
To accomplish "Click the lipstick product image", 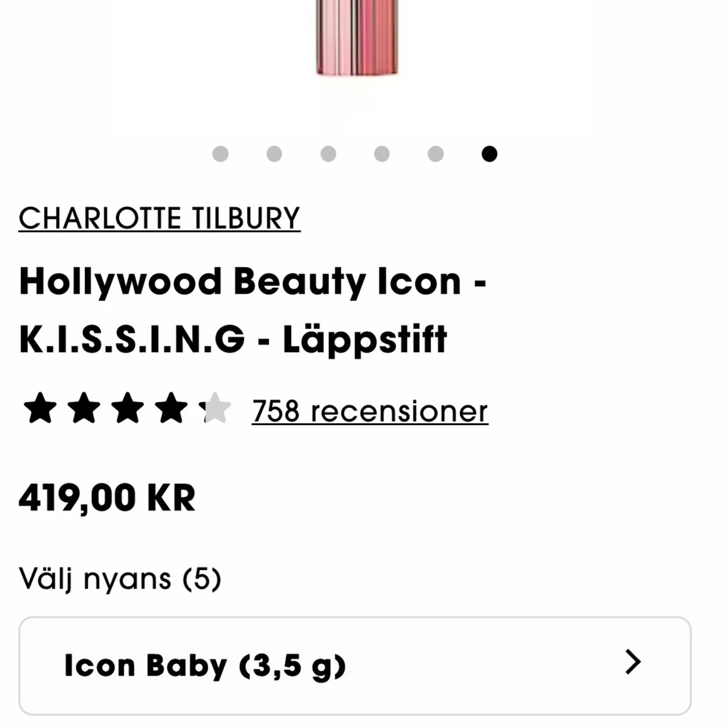I will (x=357, y=38).
